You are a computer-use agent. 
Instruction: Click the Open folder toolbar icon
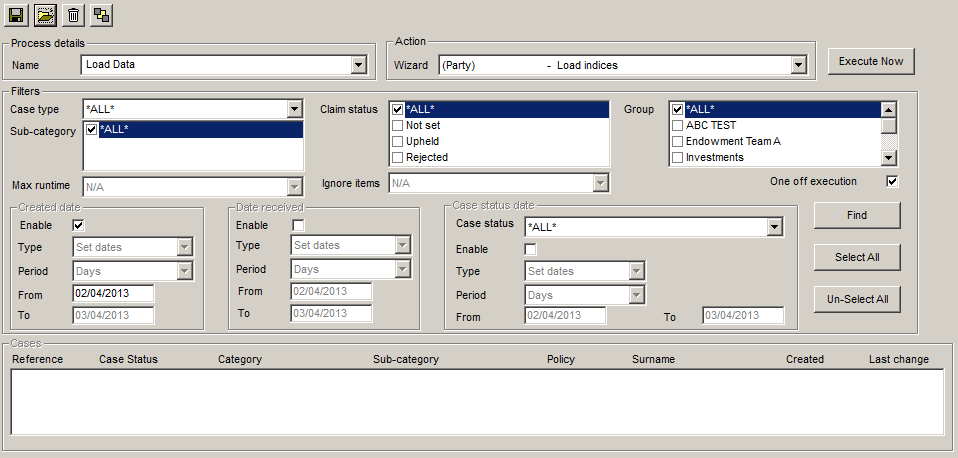(45, 15)
